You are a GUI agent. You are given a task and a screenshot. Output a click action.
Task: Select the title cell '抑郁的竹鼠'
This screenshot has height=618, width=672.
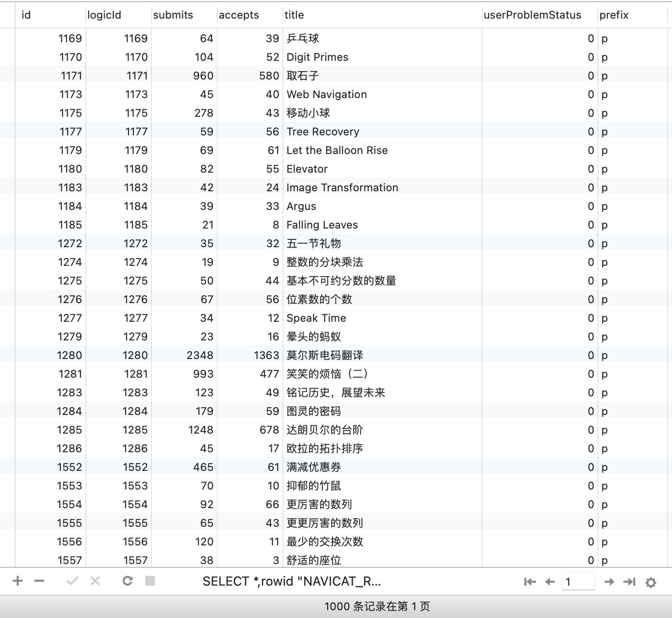pos(383,486)
